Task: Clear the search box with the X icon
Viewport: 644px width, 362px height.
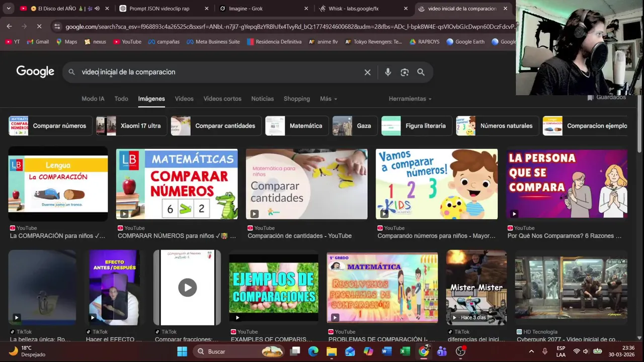Action: (x=367, y=72)
